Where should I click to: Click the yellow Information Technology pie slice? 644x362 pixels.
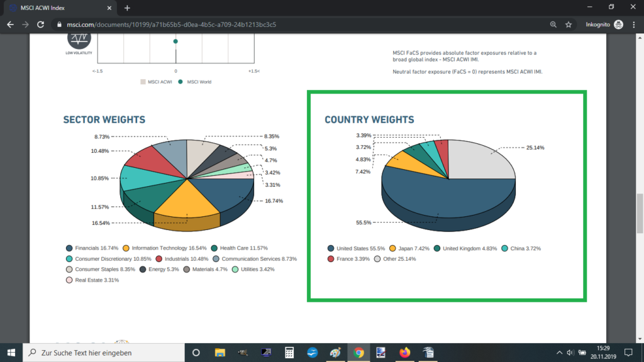(187, 200)
